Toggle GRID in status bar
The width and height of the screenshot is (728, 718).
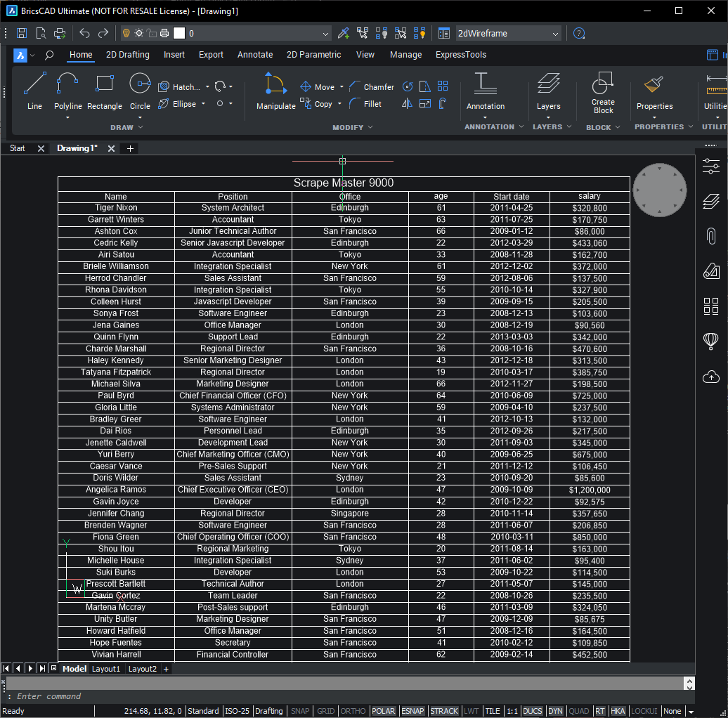tap(325, 710)
